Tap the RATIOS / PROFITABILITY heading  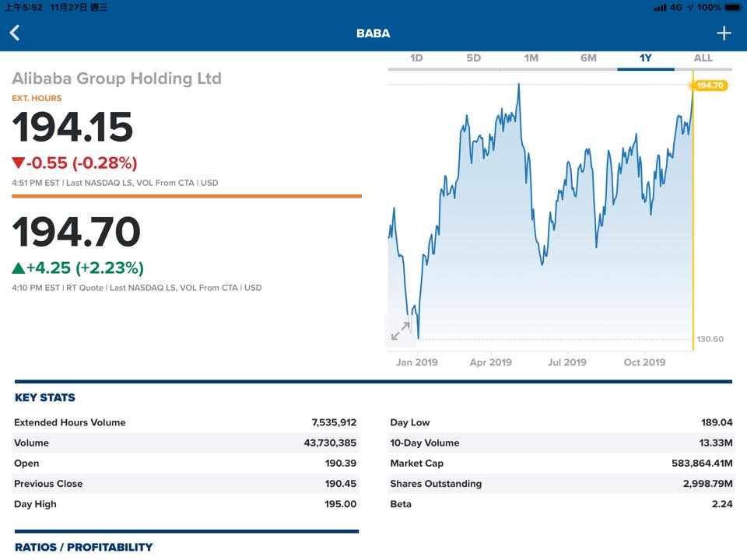coord(84,547)
